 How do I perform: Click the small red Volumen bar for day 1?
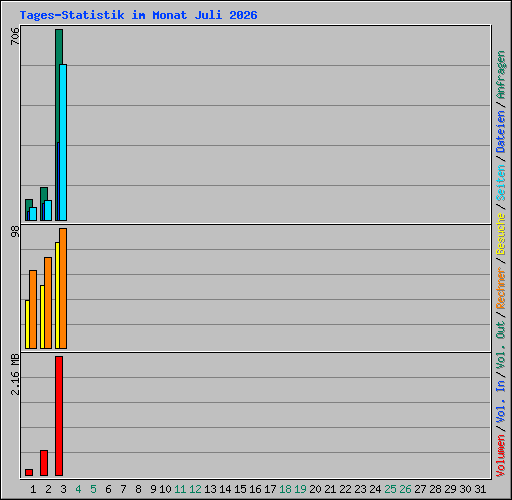29,472
